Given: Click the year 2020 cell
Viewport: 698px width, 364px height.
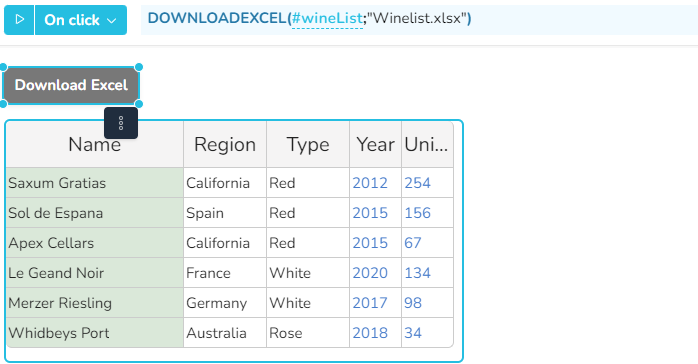Looking at the screenshot, I should pyautogui.click(x=375, y=273).
